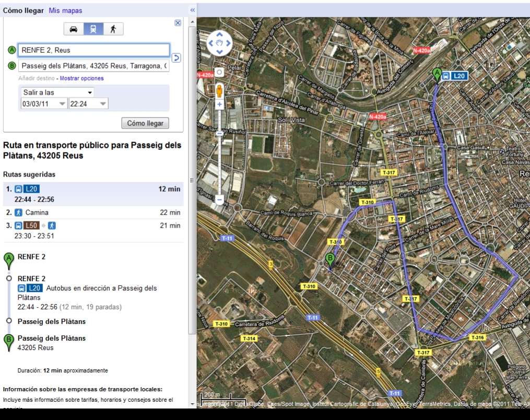The image size is (530, 420).
Task: Click 'Teatro Fortuny' label on map
Action: coord(514,151)
